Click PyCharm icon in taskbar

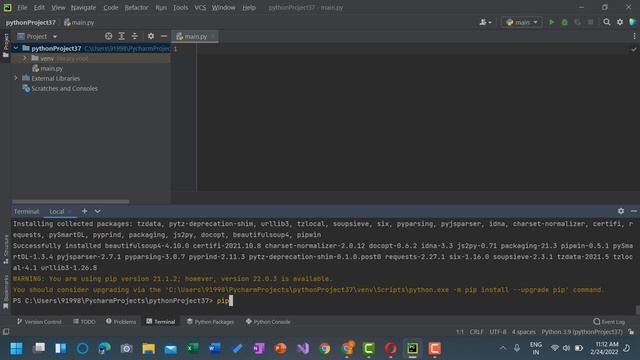(x=412, y=349)
